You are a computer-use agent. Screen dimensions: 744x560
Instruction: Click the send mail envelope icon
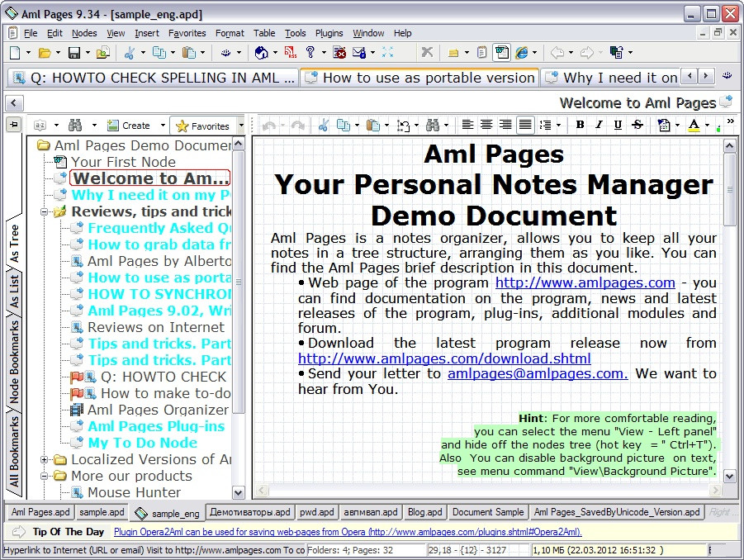pos(359,53)
